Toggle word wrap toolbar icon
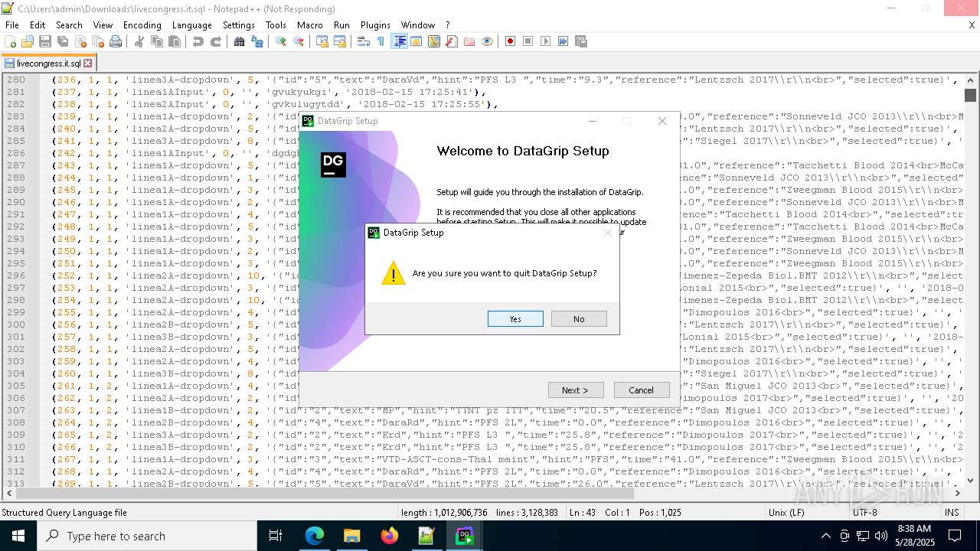The image size is (980, 551). pyautogui.click(x=364, y=41)
